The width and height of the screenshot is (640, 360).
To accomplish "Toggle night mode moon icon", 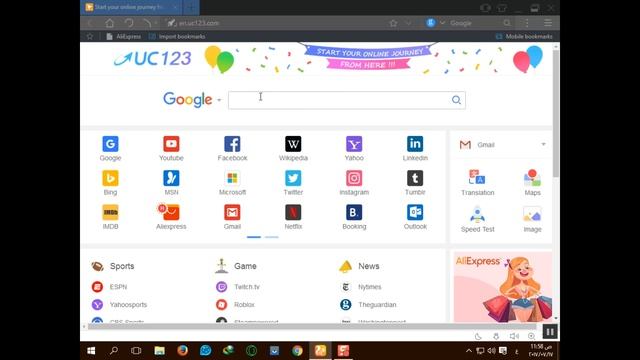I will (x=478, y=336).
